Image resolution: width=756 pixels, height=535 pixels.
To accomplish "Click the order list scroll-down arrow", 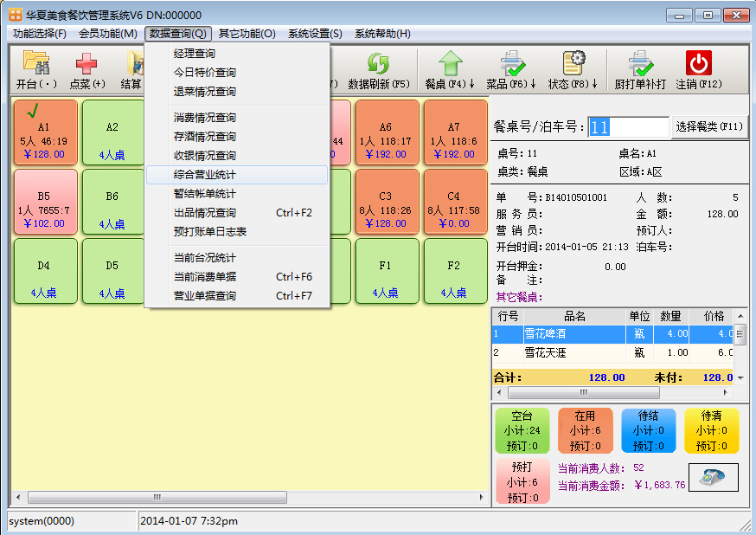I will [x=740, y=378].
